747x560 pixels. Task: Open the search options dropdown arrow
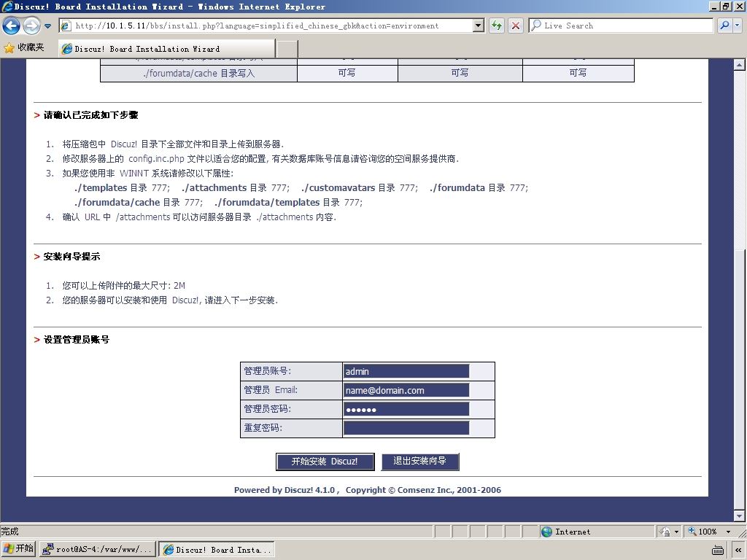tap(738, 26)
